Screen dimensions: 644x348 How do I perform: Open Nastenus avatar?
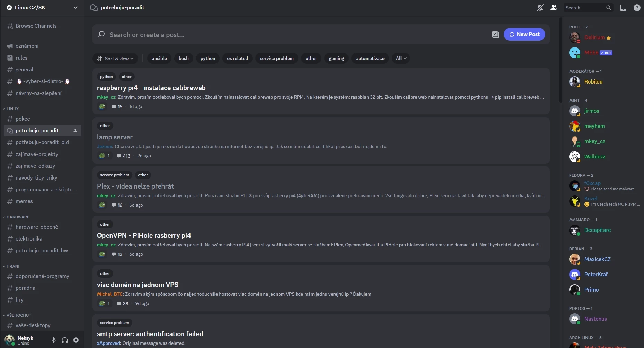point(575,319)
